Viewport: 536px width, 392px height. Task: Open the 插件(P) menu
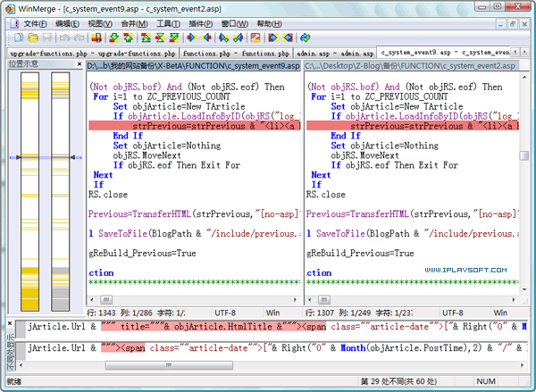201,23
